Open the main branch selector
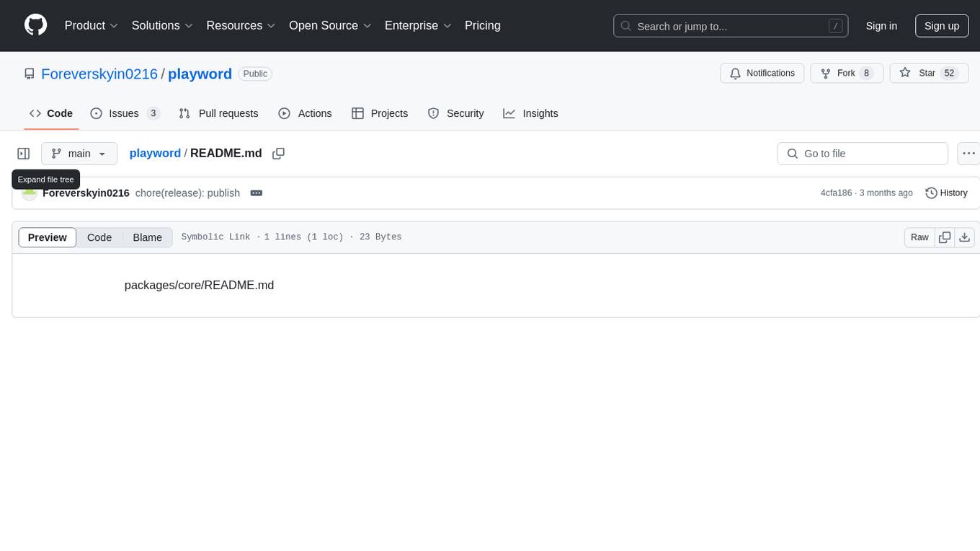The width and height of the screenshot is (980, 551). [79, 154]
